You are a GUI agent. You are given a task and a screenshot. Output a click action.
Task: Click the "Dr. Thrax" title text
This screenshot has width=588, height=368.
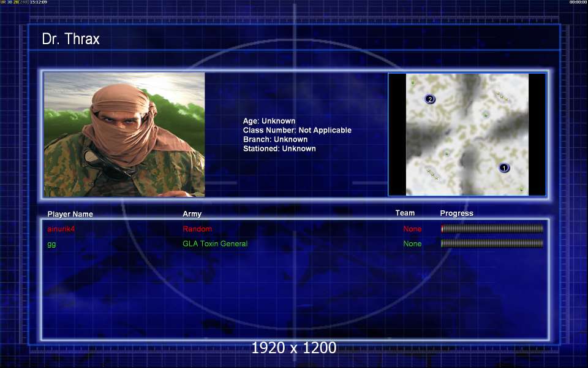coord(71,39)
